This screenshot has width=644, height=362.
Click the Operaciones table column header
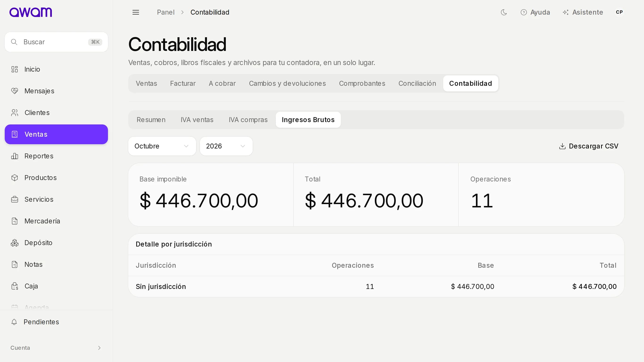pyautogui.click(x=352, y=266)
